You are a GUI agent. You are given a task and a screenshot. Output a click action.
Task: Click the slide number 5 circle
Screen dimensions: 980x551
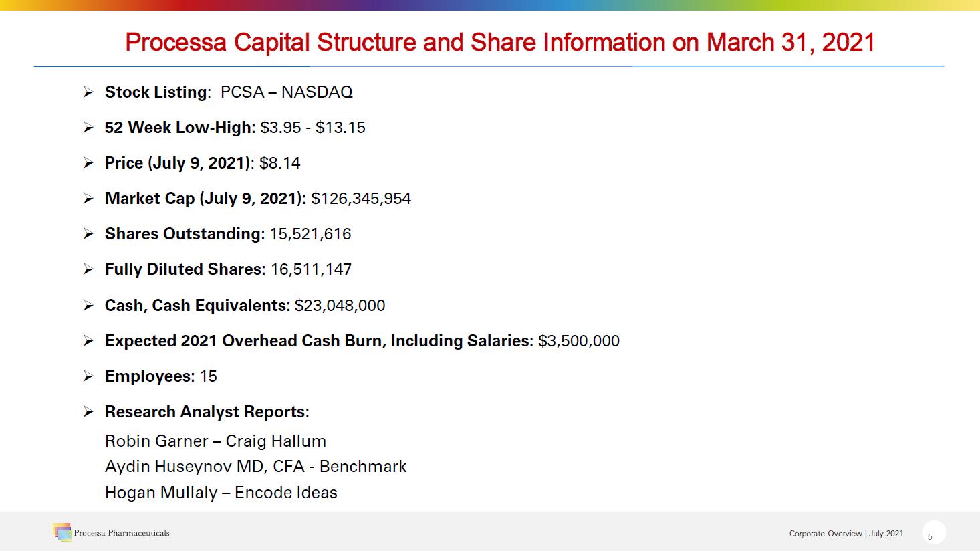coord(930,534)
